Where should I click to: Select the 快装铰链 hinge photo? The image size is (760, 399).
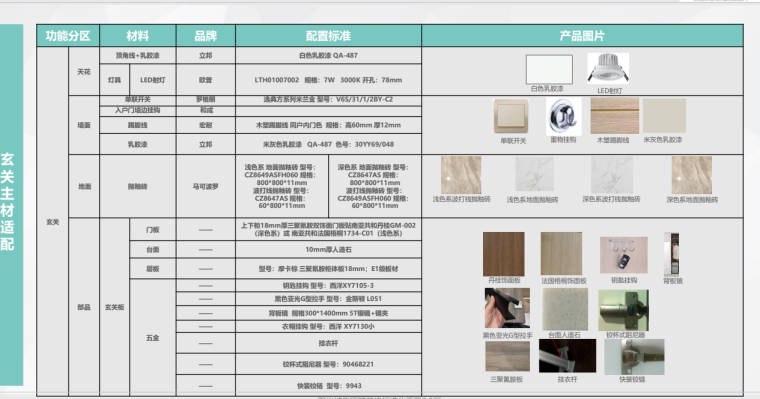(634, 357)
